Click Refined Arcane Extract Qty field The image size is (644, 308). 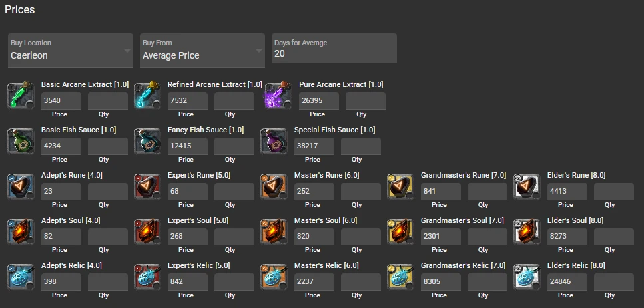point(234,101)
